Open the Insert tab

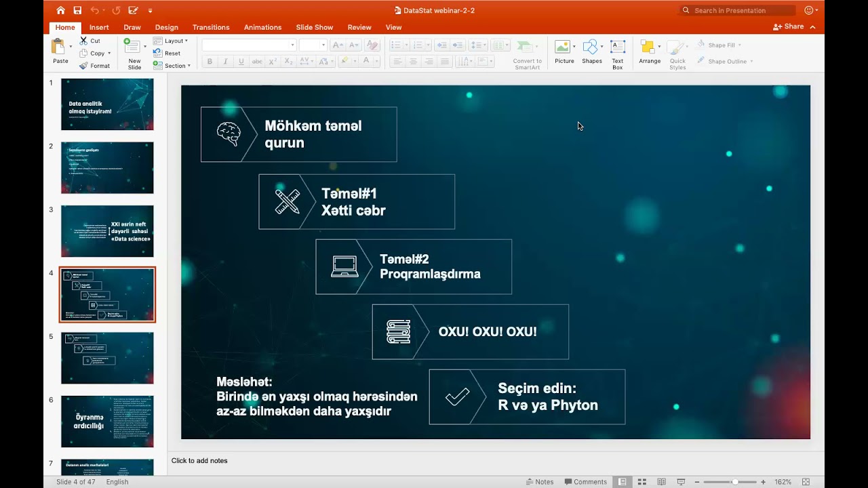coord(99,27)
